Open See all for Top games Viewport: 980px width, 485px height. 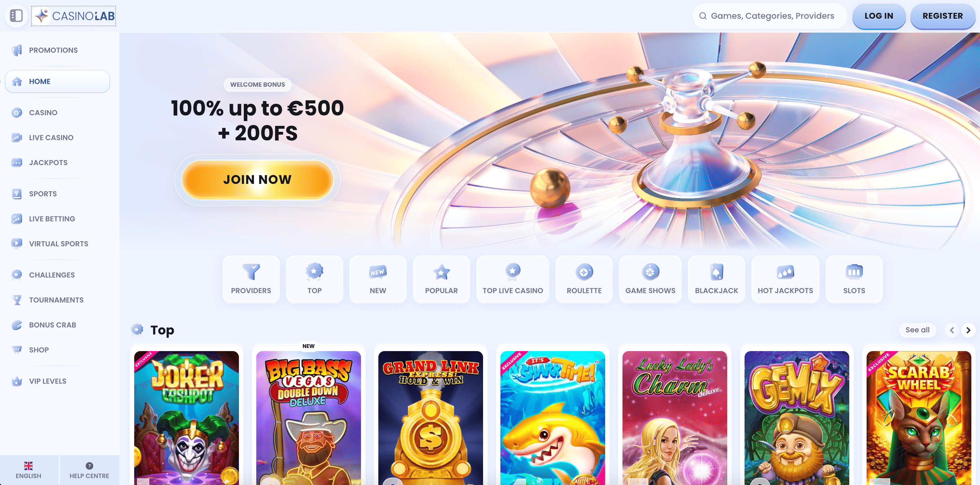point(917,330)
